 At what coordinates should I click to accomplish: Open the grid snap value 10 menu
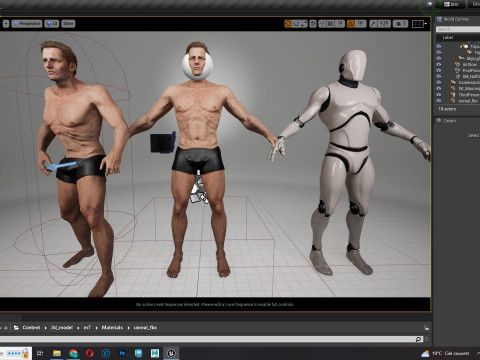pyautogui.click(x=340, y=24)
